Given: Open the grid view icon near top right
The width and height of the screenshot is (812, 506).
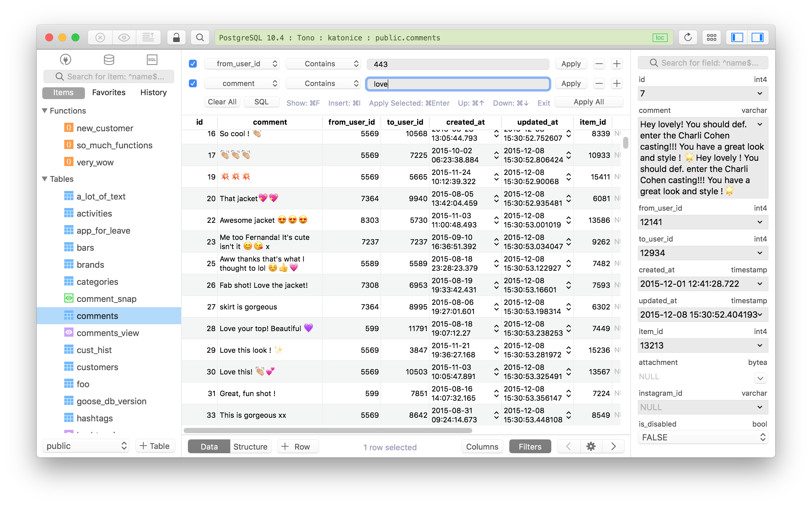Looking at the screenshot, I should [x=711, y=37].
